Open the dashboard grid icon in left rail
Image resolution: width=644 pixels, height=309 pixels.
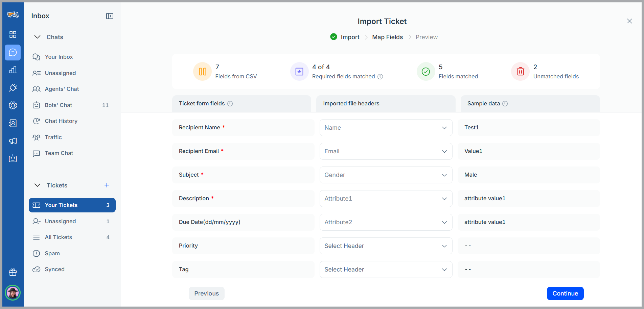[13, 34]
